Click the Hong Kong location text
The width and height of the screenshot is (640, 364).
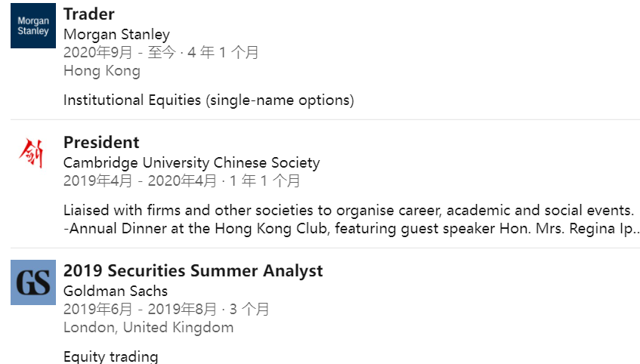(x=102, y=70)
